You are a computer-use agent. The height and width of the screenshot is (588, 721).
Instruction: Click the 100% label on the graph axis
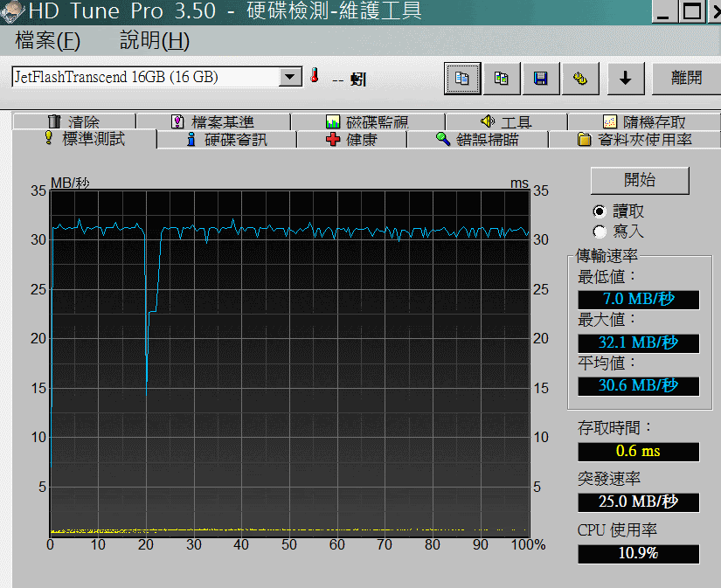click(529, 545)
